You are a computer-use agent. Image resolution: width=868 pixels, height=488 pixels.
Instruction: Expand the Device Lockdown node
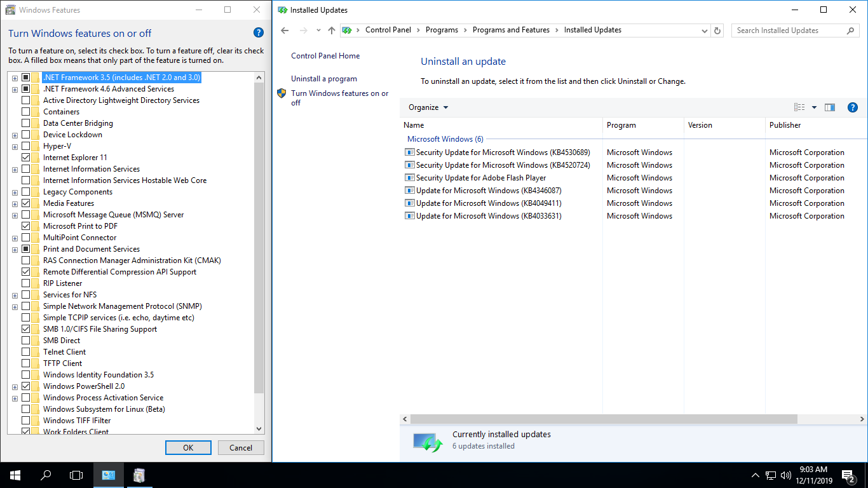(15, 135)
